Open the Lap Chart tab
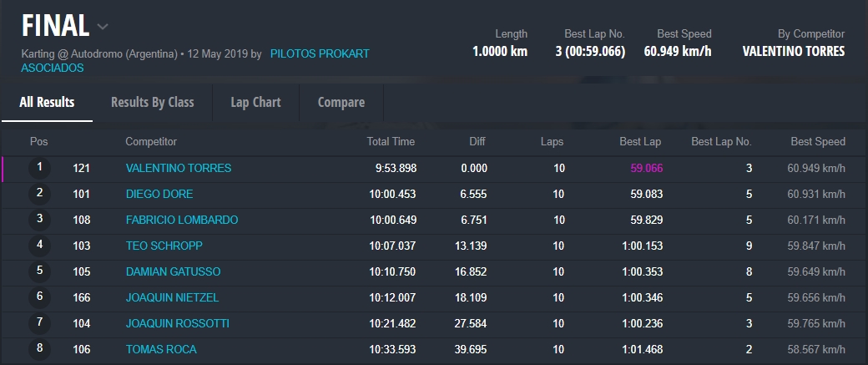 [x=255, y=102]
